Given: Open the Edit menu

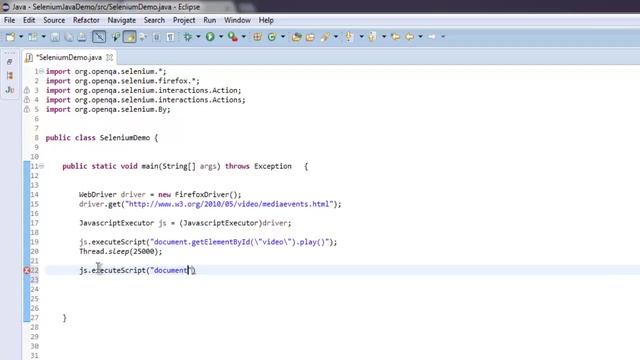Looking at the screenshot, I should tap(29, 20).
